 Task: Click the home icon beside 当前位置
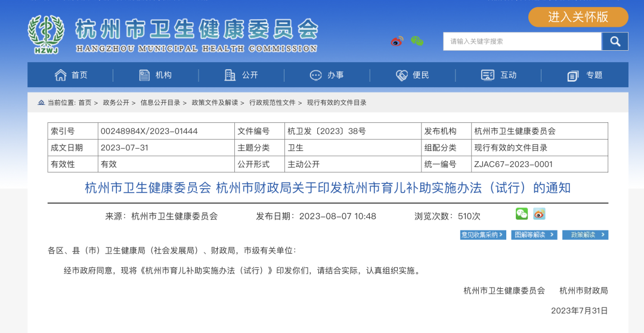tap(41, 103)
